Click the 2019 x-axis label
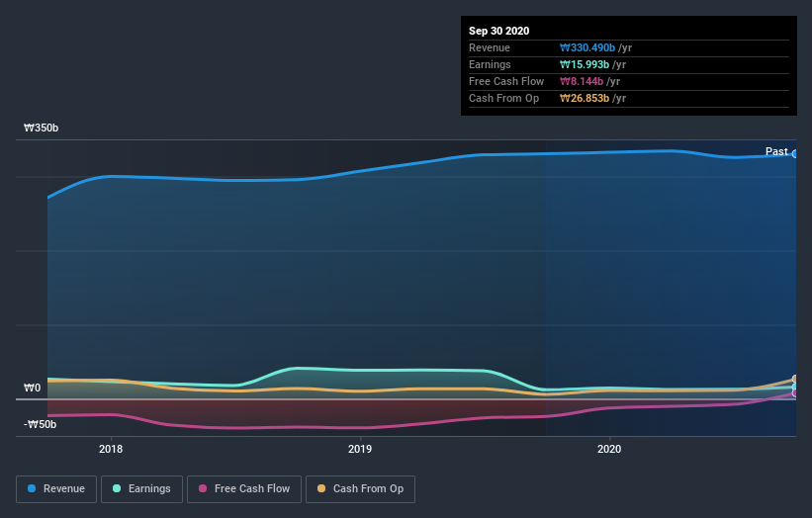 point(360,449)
